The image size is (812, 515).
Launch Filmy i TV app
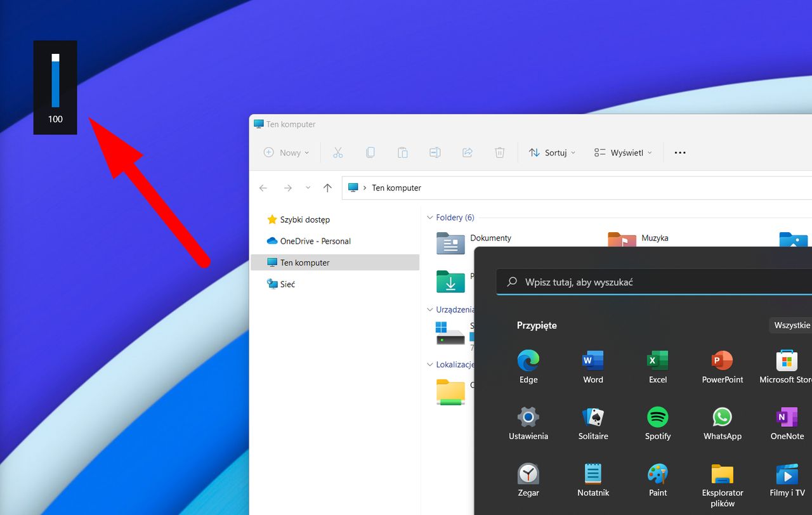point(787,480)
